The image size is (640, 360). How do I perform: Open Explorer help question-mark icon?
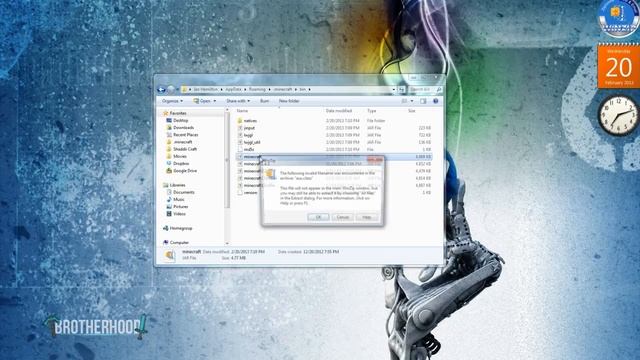[x=436, y=101]
